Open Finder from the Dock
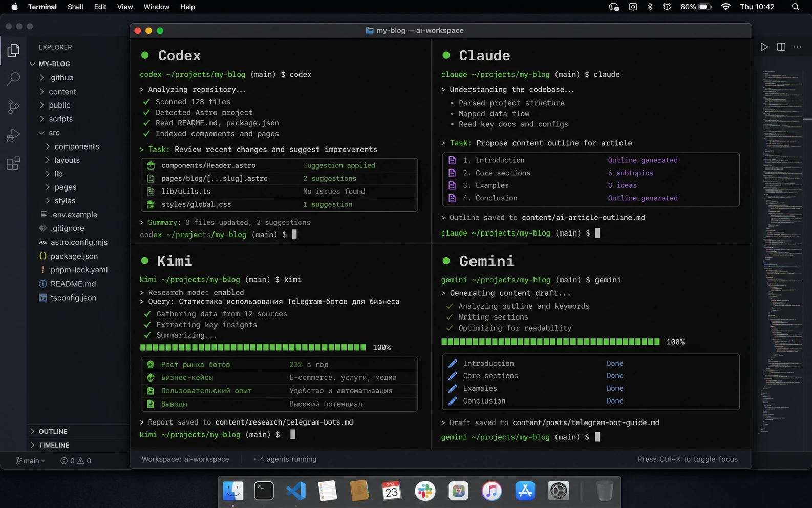 point(233,491)
